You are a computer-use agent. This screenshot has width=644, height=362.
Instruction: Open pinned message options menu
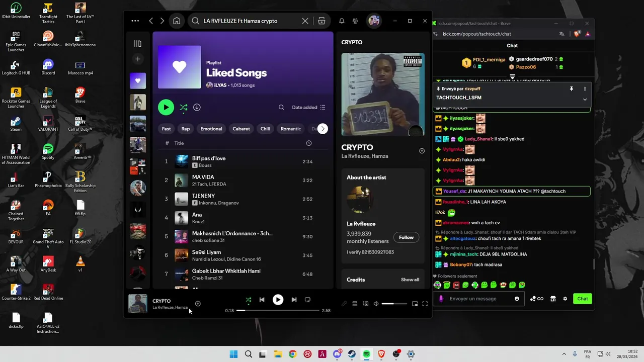585,89
